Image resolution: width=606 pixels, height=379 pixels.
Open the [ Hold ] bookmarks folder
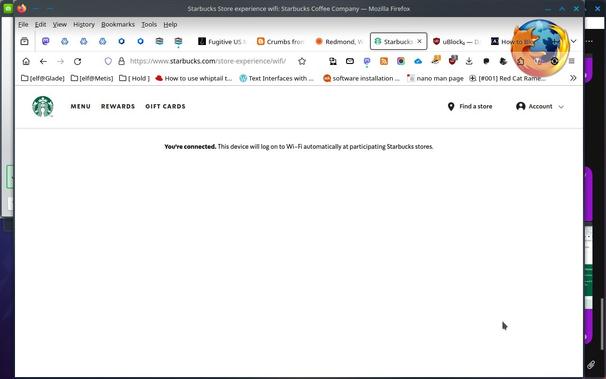134,78
